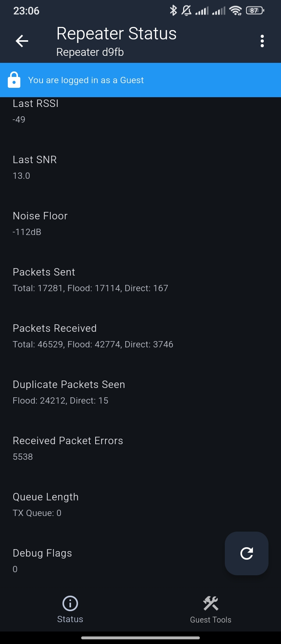Tap the battery level indicator
Screen dimensions: 281x644
[x=255, y=11]
